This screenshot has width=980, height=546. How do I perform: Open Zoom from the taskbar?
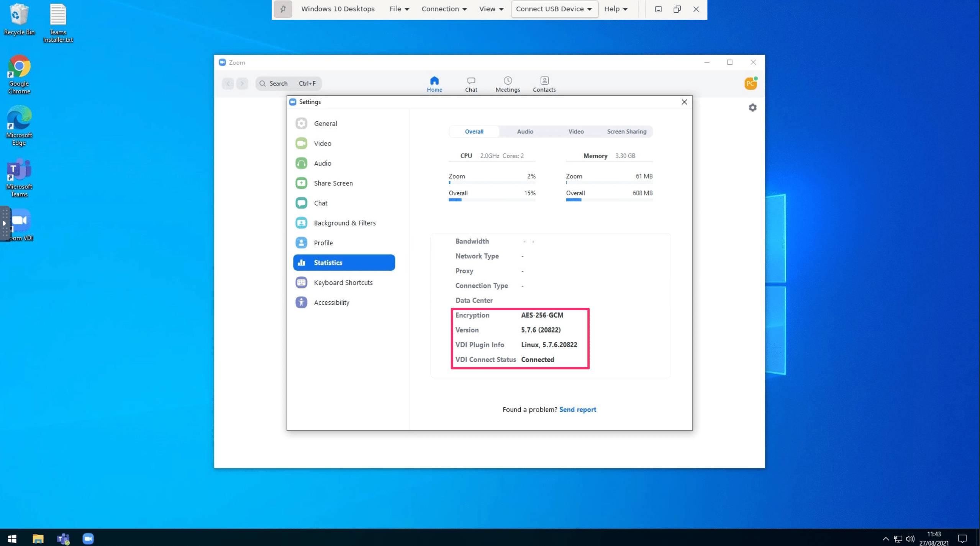click(x=88, y=538)
